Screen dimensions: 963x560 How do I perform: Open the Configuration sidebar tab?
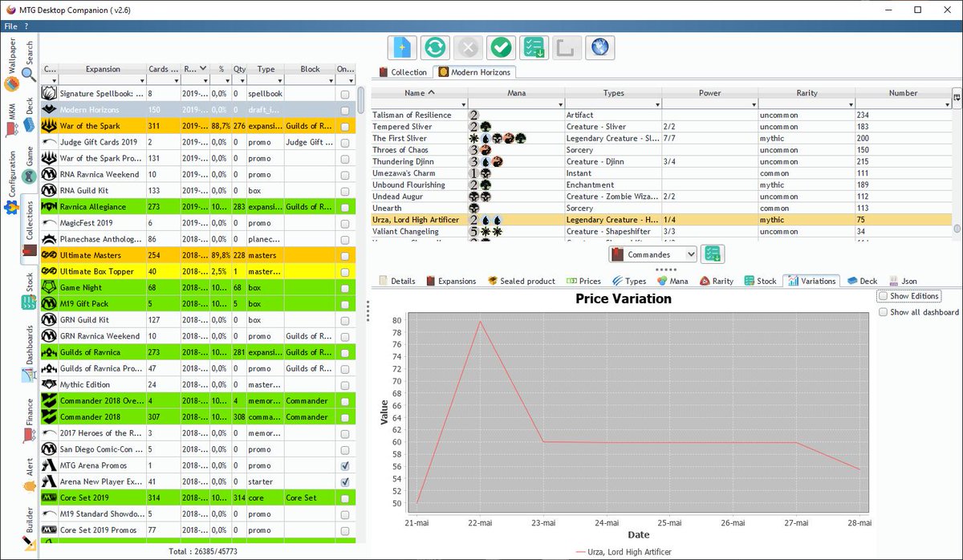10,183
